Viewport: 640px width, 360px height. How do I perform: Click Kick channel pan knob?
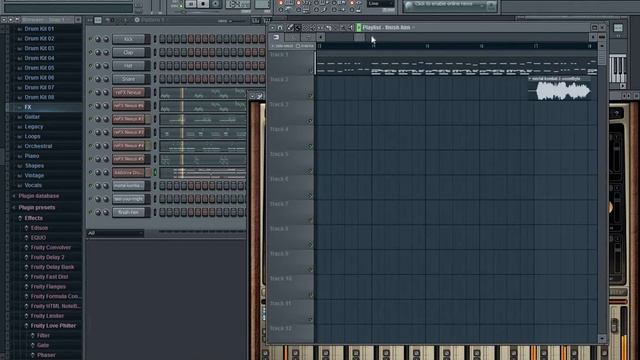[98, 39]
